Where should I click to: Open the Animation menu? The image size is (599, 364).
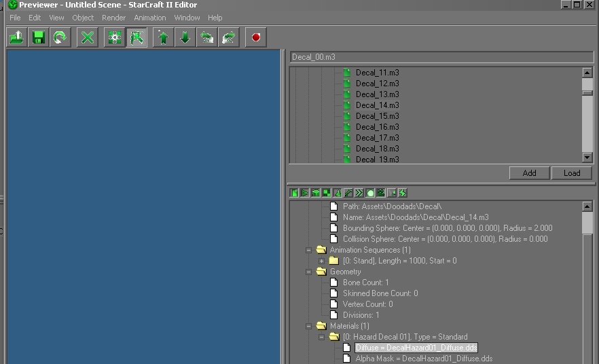point(149,18)
